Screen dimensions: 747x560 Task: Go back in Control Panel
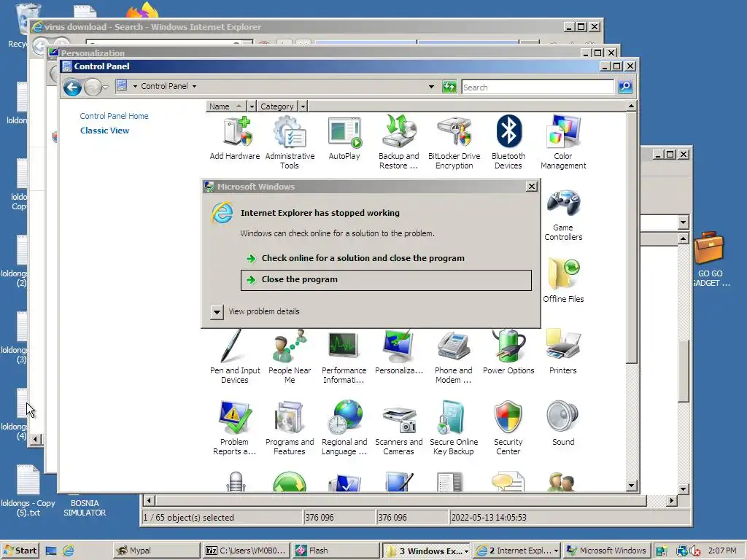click(x=72, y=87)
